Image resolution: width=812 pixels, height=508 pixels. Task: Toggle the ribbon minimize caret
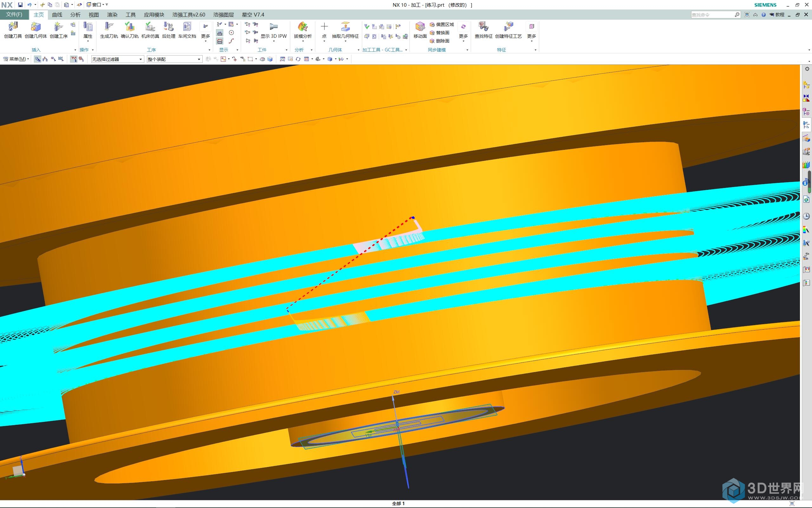pos(755,15)
